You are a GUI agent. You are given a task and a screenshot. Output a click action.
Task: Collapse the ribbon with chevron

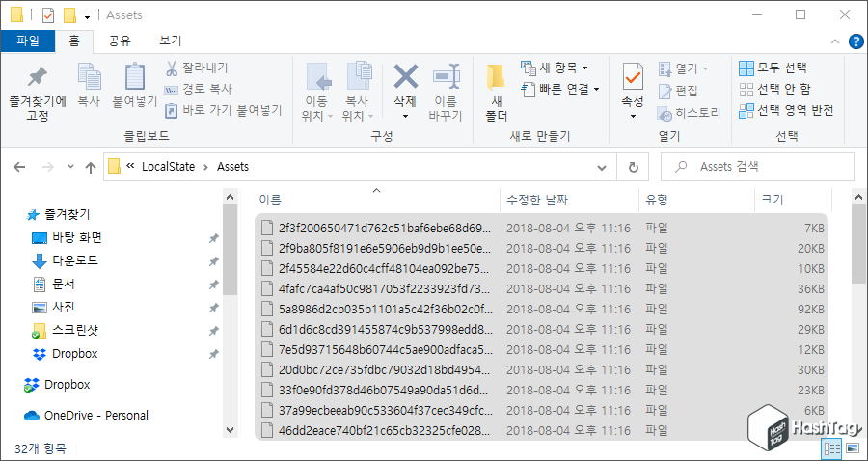[x=835, y=41]
